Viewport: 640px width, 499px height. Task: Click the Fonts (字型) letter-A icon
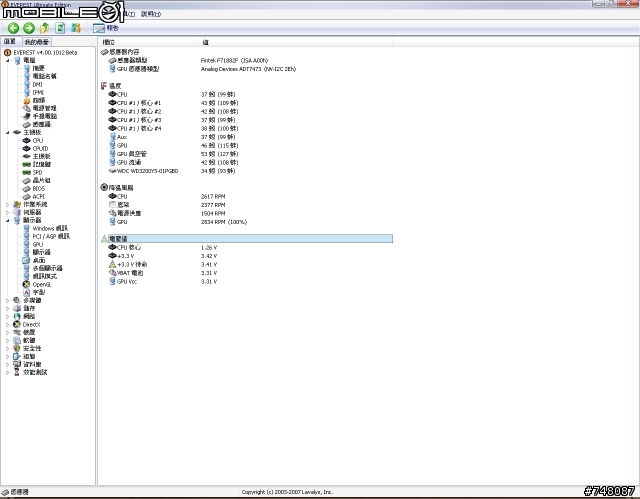pos(27,293)
